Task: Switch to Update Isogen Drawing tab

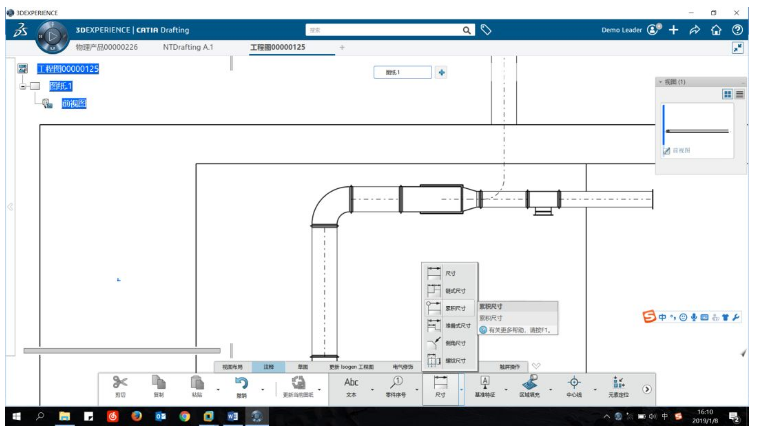Action: point(351,367)
